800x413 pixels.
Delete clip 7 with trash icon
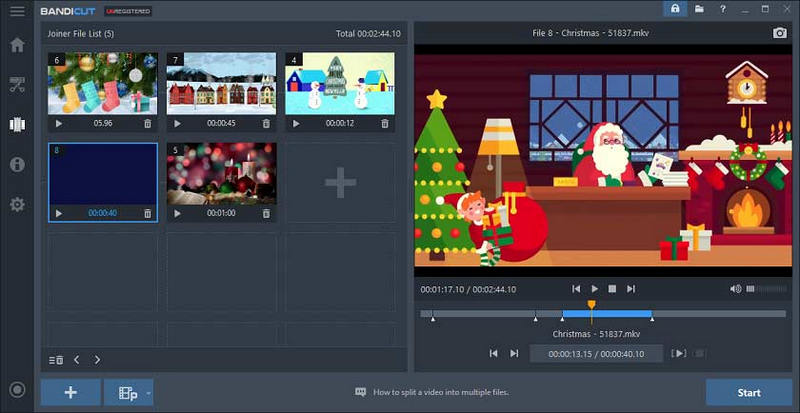coord(266,123)
